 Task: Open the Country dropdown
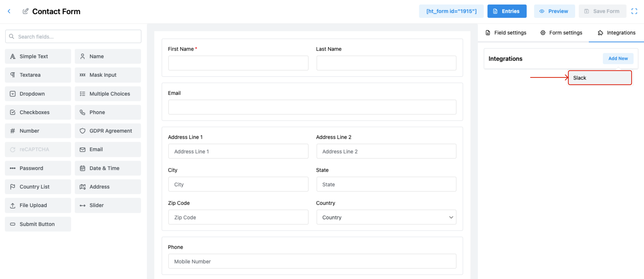[x=386, y=217]
